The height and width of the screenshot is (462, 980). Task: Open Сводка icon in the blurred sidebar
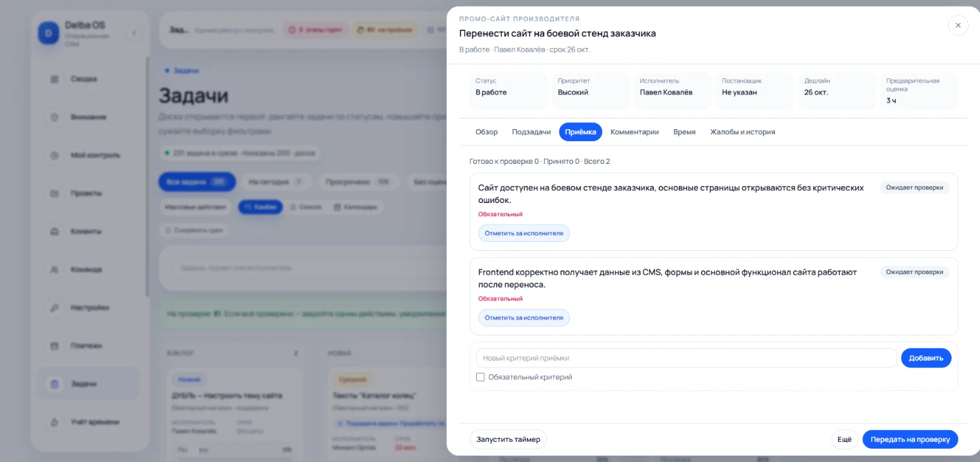click(x=54, y=79)
